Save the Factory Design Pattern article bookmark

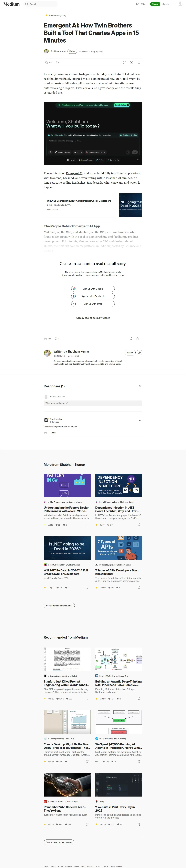click(87, 525)
